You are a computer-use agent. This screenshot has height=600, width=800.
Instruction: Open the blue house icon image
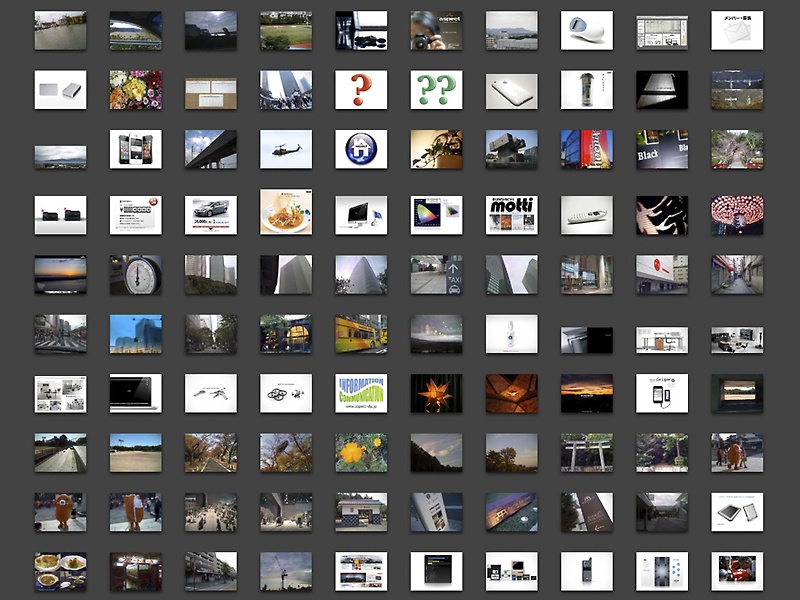tap(361, 150)
